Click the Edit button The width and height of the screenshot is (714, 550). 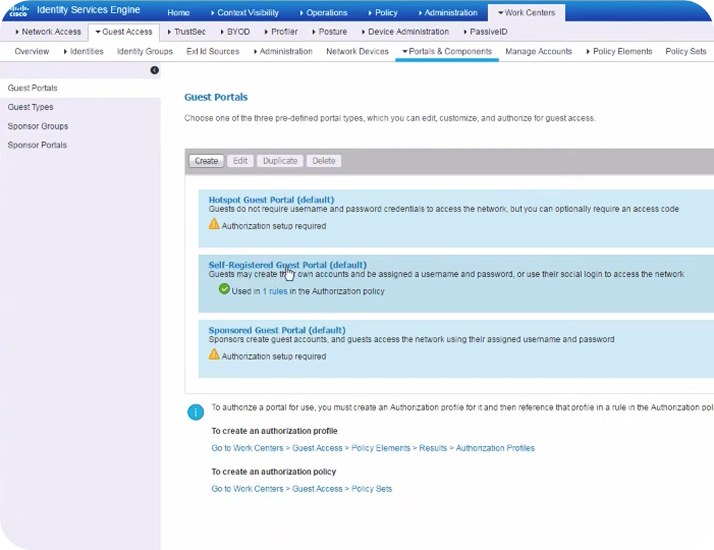(x=240, y=161)
